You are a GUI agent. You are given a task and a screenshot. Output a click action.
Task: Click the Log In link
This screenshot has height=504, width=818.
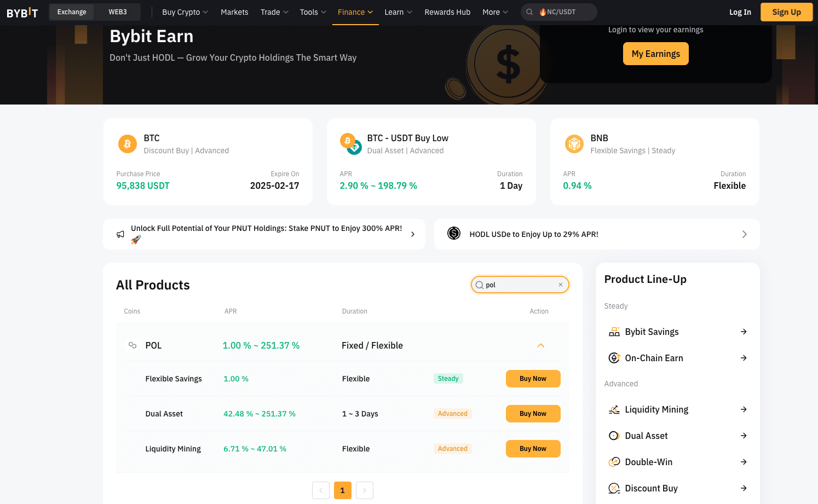[740, 12]
